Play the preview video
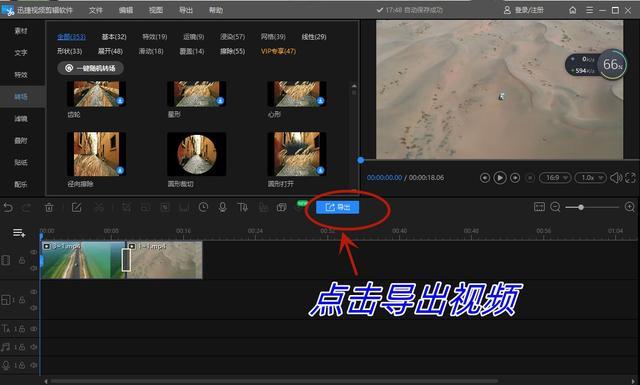Image resolution: width=640 pixels, height=385 pixels. 500,178
